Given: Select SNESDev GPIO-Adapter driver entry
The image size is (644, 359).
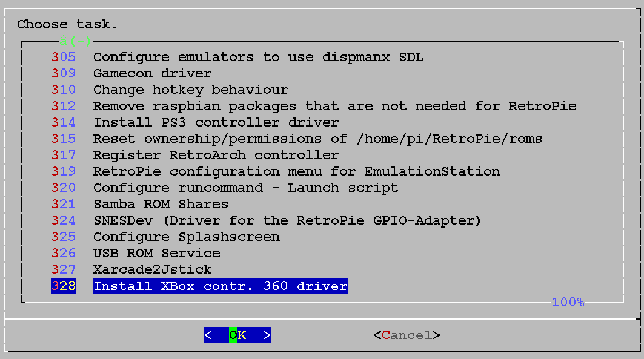Looking at the screenshot, I should tap(287, 220).
